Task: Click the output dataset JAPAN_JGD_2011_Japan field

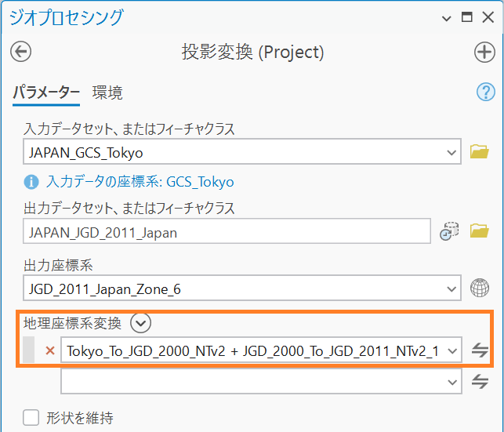Action: [227, 231]
